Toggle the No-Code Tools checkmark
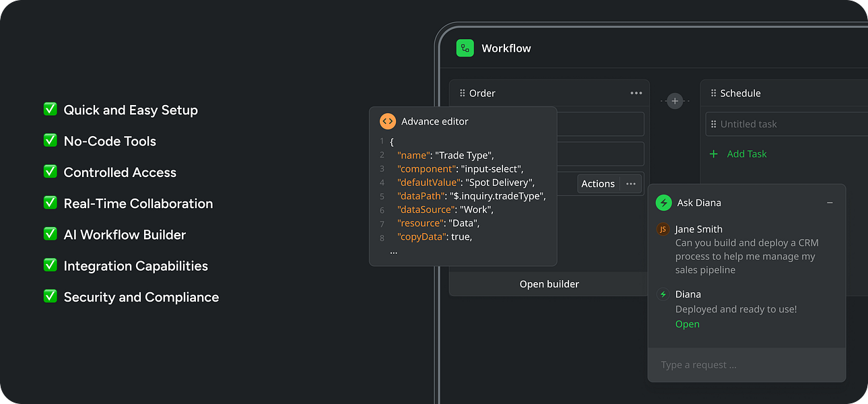 coord(50,140)
